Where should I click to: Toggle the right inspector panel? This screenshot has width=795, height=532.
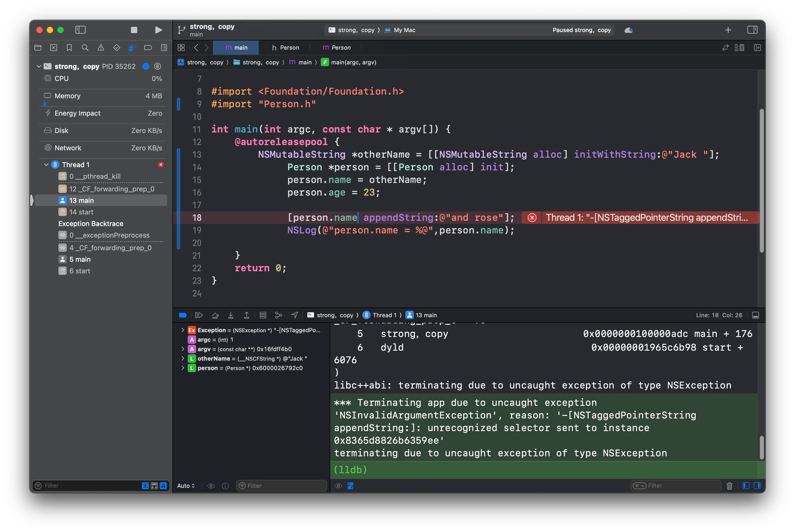pyautogui.click(x=752, y=30)
